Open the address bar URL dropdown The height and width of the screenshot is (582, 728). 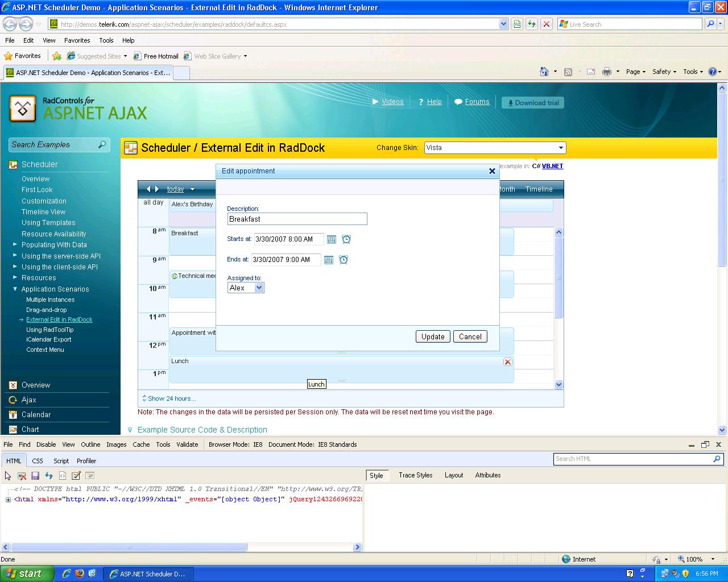(x=503, y=24)
